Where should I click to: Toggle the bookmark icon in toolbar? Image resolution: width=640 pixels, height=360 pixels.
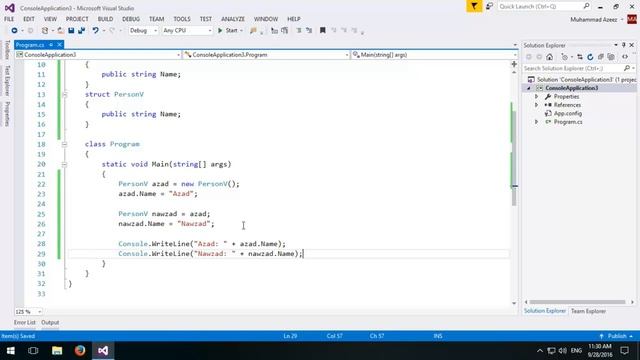[322, 31]
